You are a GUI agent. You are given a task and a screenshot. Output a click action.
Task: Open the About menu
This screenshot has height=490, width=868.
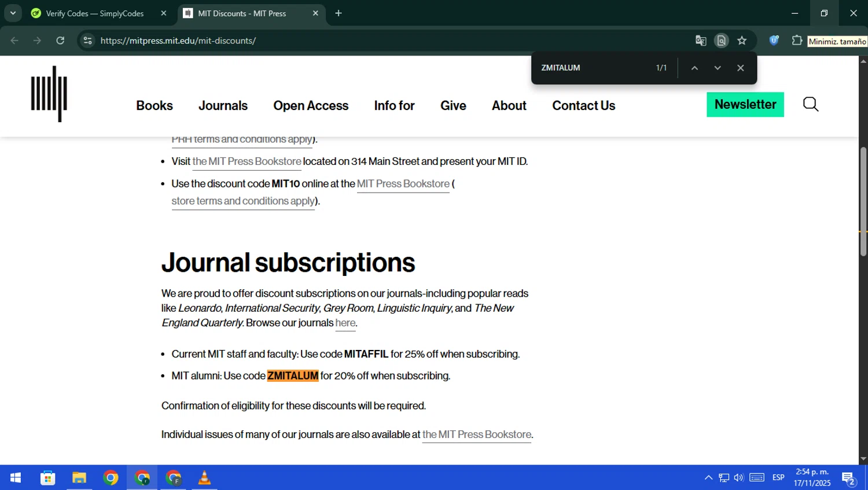509,105
